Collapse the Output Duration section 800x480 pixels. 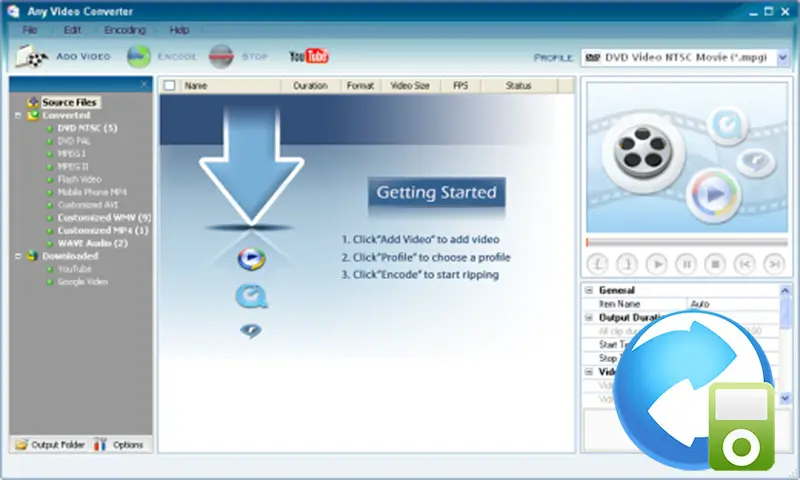[x=589, y=317]
